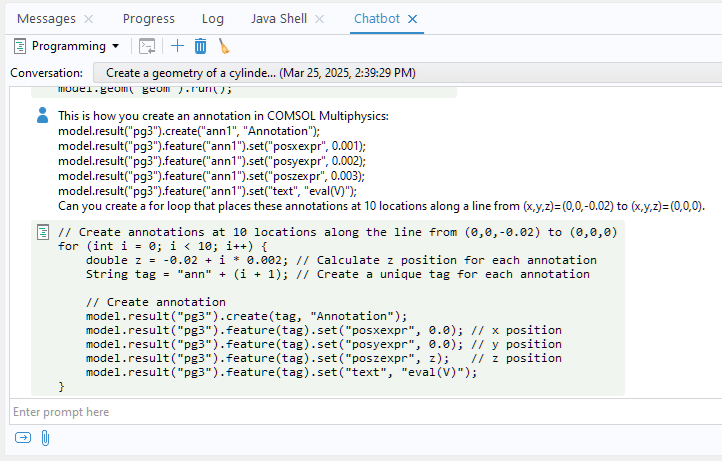Open the Java Shell tab
This screenshot has height=461, width=722.
tap(278, 19)
